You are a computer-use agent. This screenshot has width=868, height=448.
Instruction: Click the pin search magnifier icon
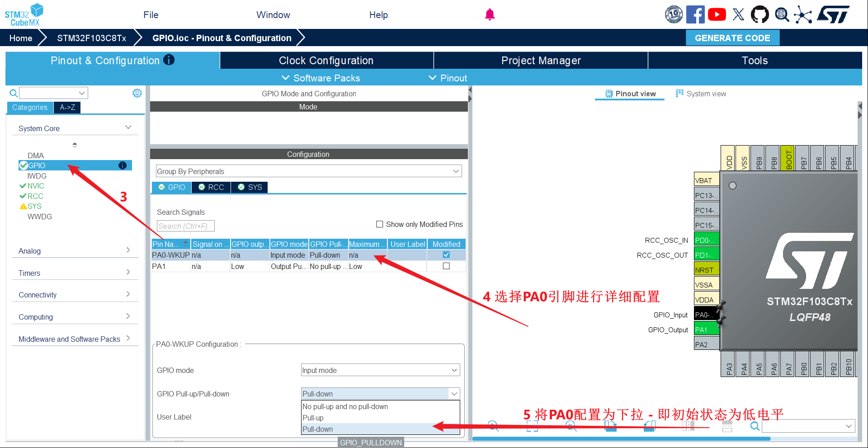(x=755, y=426)
